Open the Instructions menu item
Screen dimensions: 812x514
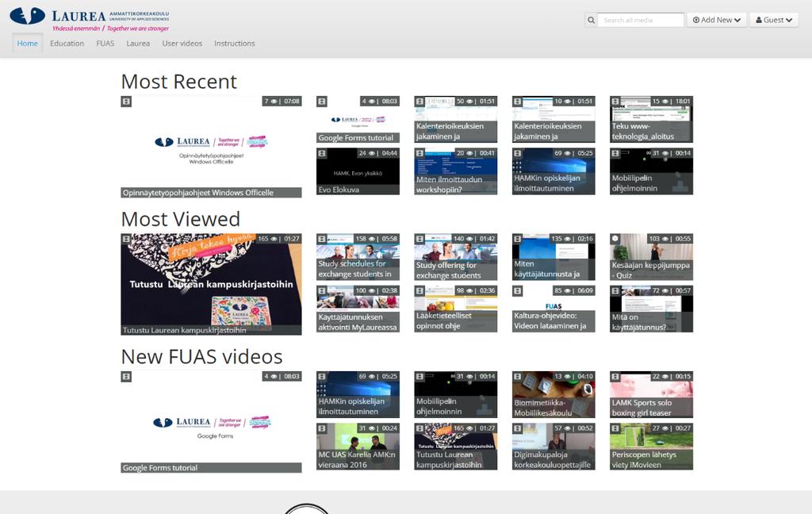click(235, 44)
